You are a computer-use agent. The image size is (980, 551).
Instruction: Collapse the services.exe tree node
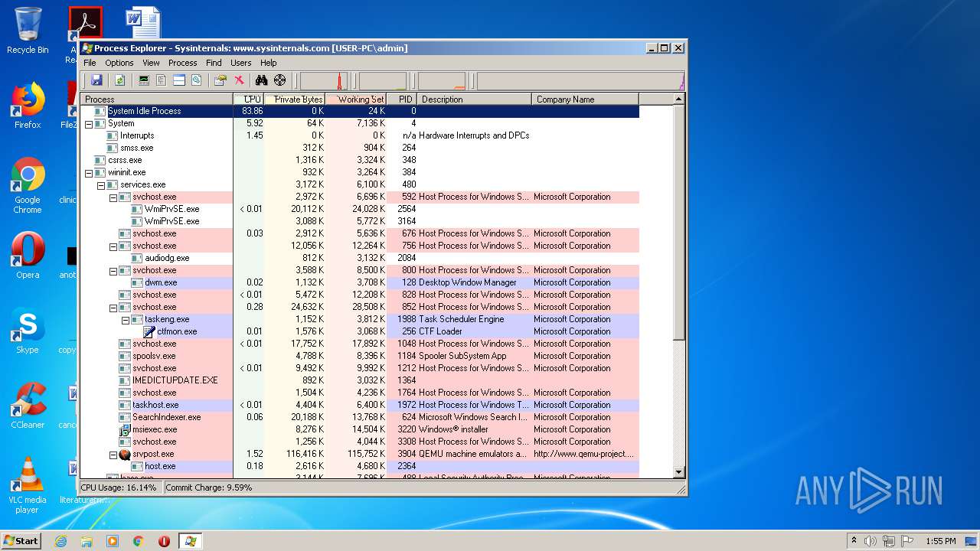point(101,184)
